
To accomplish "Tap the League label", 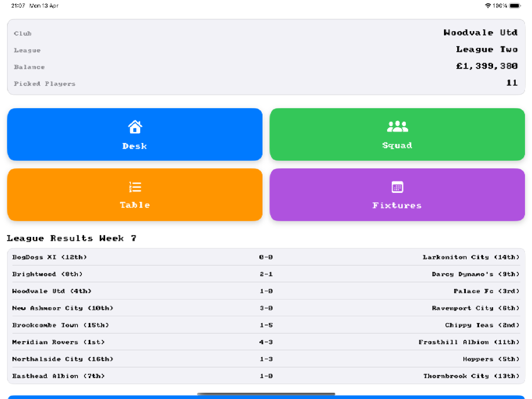I will (27, 50).
